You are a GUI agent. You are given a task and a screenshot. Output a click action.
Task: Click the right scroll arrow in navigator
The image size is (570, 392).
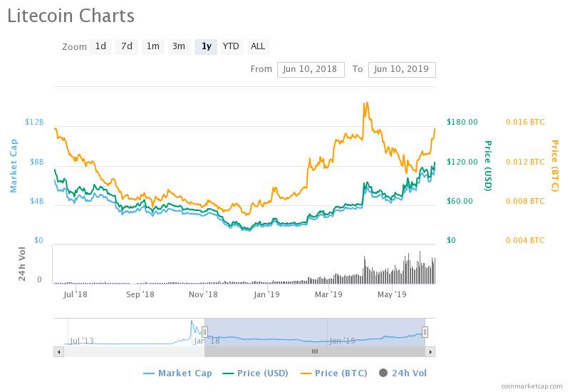coord(430,351)
